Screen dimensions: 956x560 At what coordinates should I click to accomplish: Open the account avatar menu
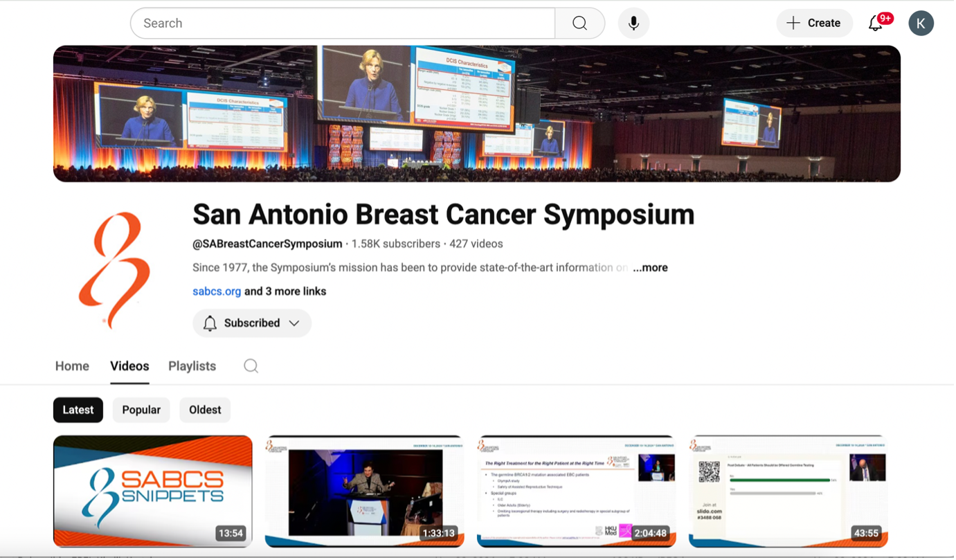[921, 24]
